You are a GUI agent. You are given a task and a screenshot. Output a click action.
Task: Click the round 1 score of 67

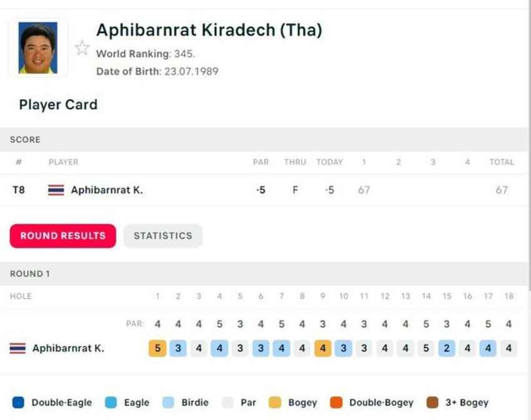[x=364, y=190]
